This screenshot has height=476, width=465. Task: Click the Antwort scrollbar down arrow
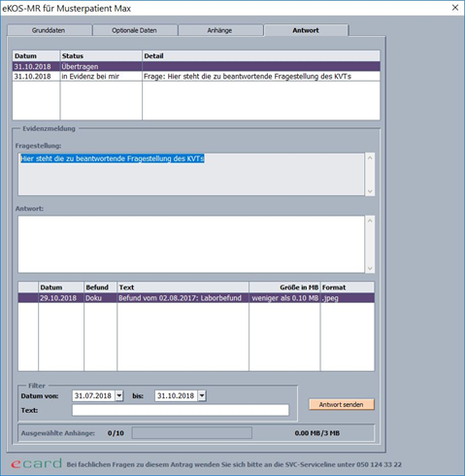click(370, 268)
